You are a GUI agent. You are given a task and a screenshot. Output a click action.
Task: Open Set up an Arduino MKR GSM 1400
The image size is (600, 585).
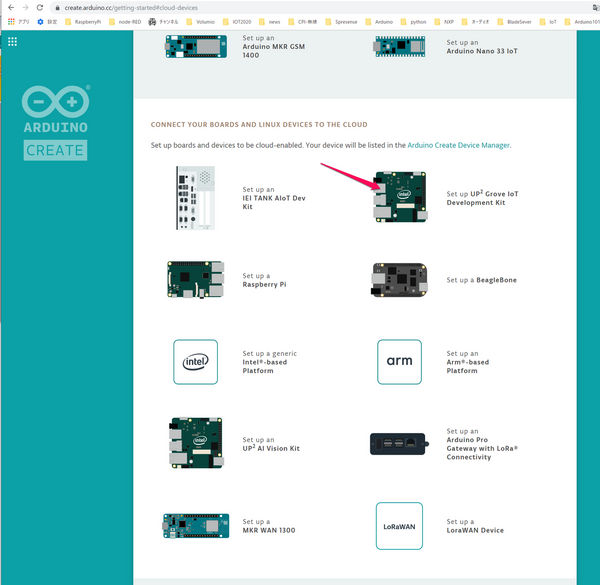tap(274, 47)
